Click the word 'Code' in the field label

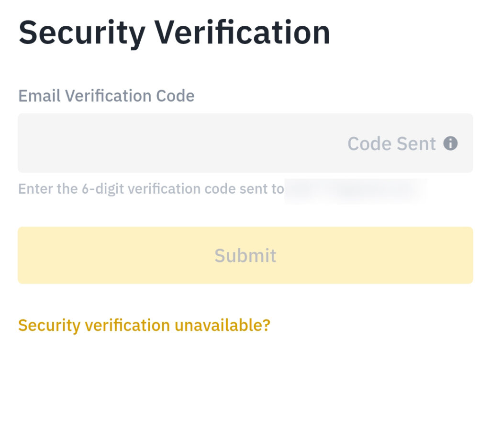point(175,96)
